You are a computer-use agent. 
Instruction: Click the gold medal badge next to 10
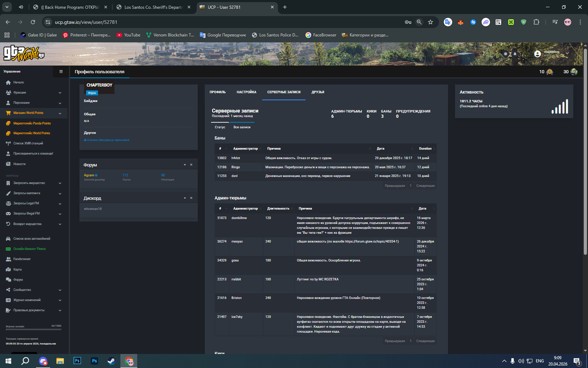[x=550, y=72]
